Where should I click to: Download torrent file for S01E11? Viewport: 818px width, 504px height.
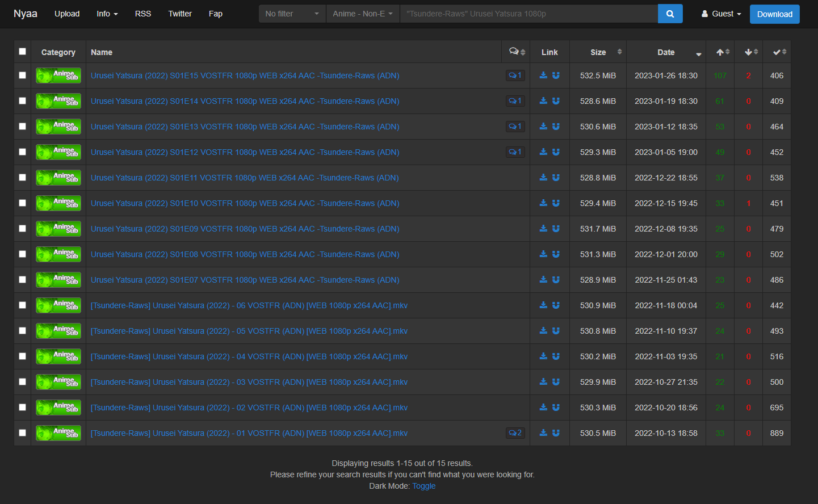tap(543, 178)
